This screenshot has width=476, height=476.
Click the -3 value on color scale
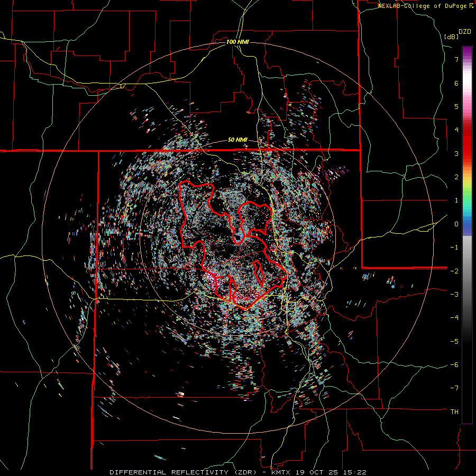pyautogui.click(x=454, y=295)
